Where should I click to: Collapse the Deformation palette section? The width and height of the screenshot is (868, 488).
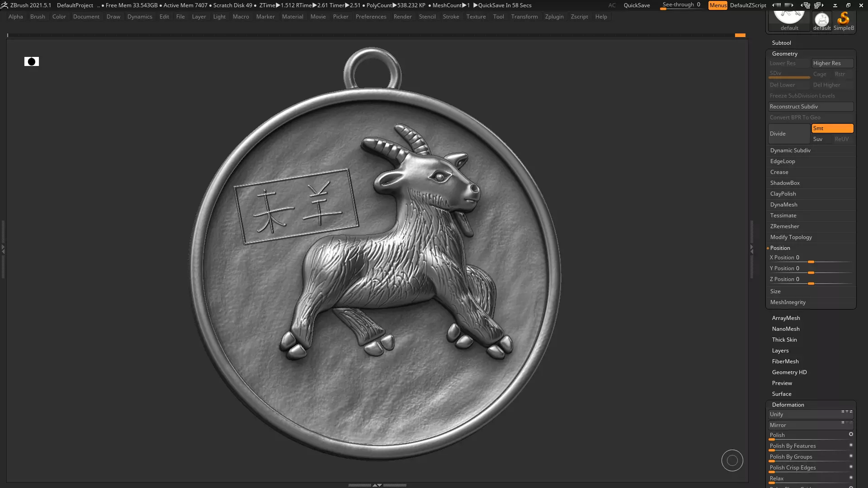click(x=788, y=405)
